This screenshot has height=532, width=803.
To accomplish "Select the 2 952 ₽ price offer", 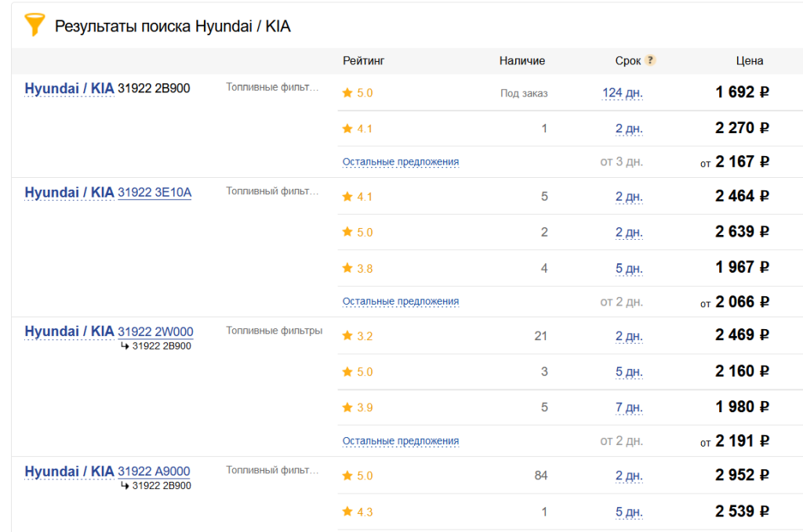I will 742,476.
